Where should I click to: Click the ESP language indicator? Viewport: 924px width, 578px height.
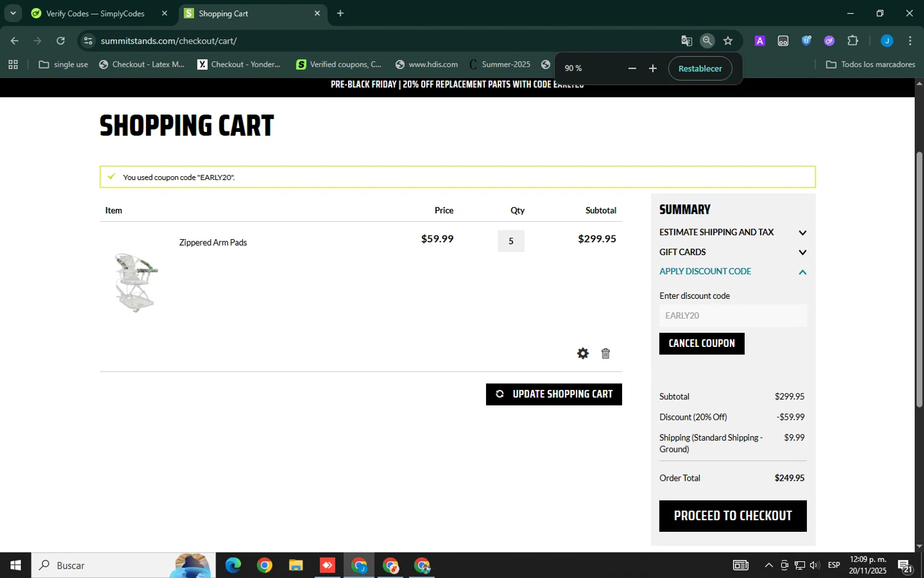(834, 565)
